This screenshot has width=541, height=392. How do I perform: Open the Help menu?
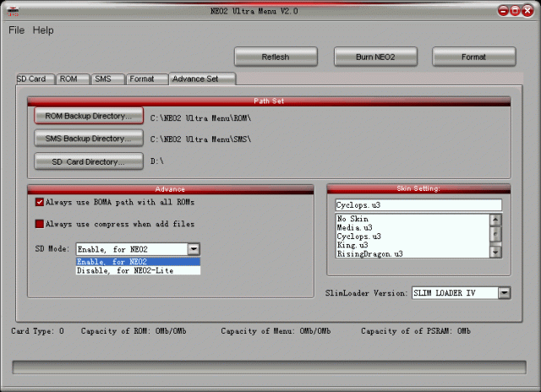coord(43,30)
